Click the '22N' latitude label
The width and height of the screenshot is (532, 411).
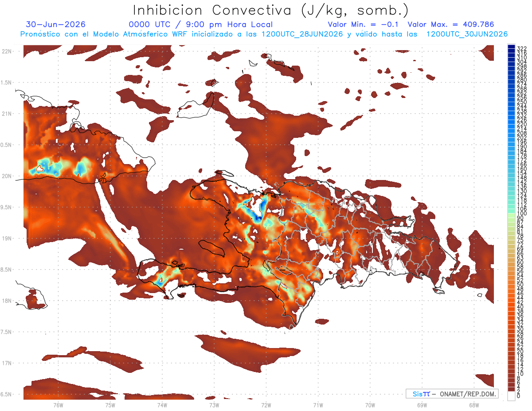pos(7,51)
